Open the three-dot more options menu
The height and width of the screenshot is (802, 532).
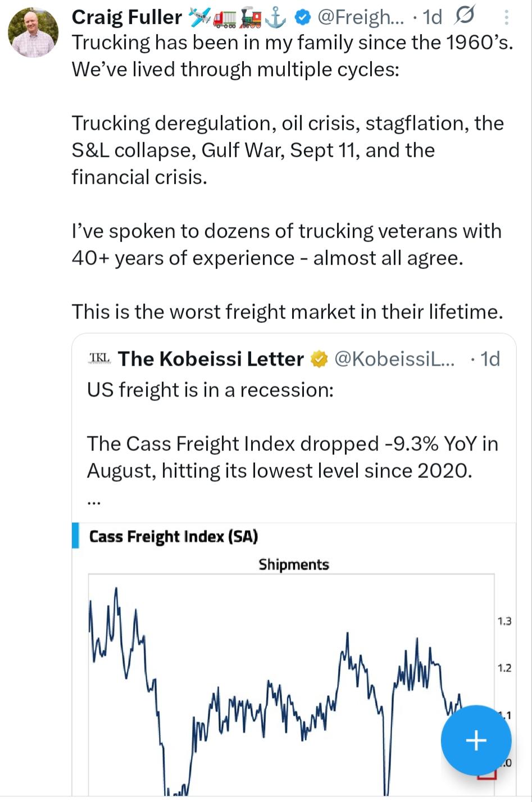(507, 18)
